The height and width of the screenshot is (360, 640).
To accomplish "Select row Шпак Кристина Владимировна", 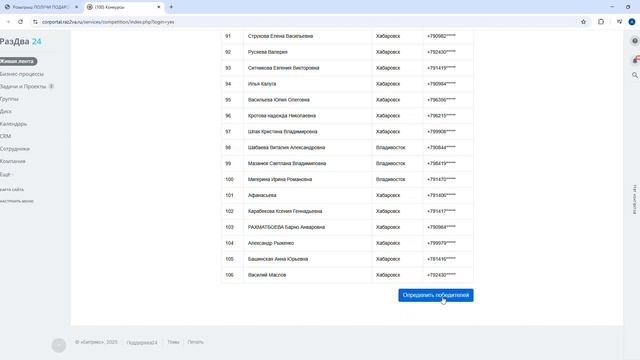I will point(347,132).
